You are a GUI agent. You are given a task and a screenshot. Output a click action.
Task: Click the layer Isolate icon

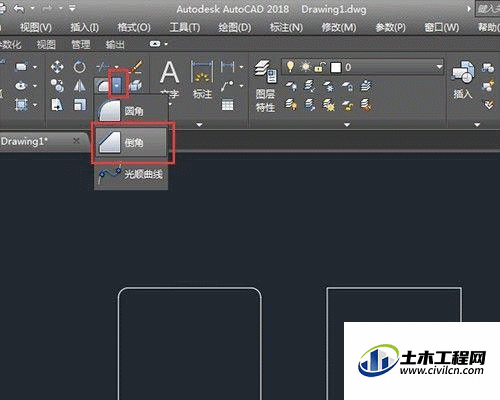[x=310, y=86]
